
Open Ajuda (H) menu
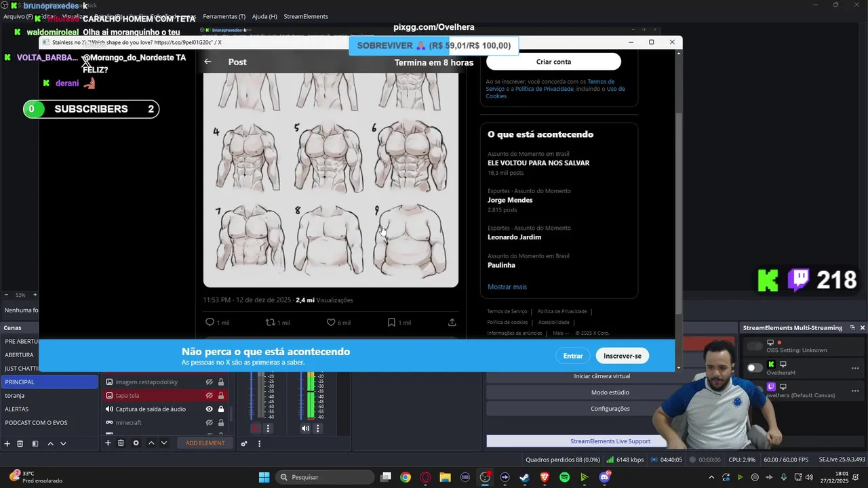[264, 16]
